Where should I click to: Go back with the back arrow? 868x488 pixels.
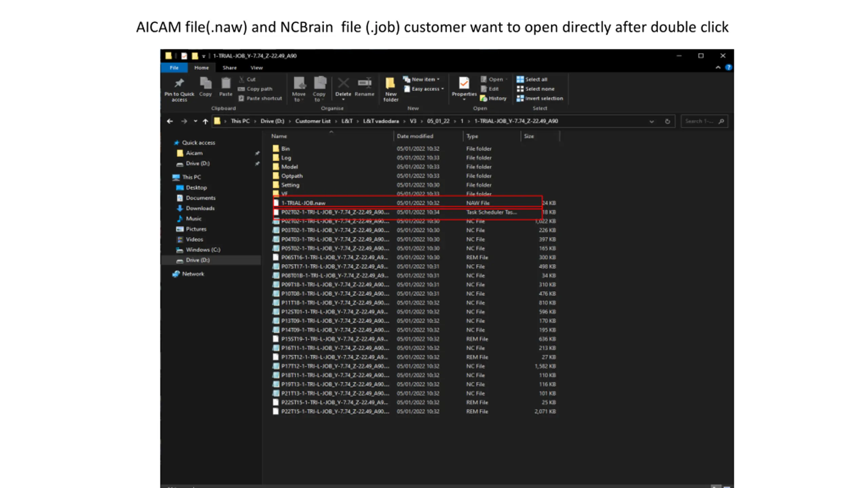[170, 121]
